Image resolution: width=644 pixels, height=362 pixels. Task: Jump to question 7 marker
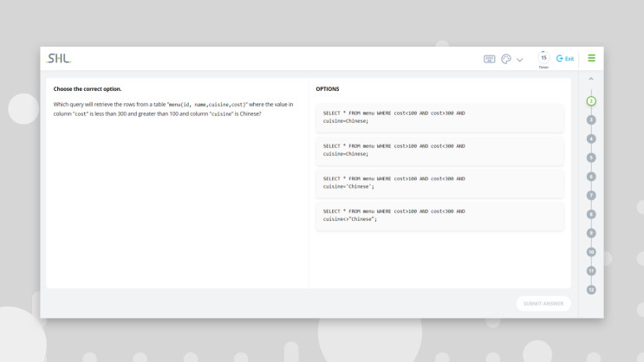[591, 196]
